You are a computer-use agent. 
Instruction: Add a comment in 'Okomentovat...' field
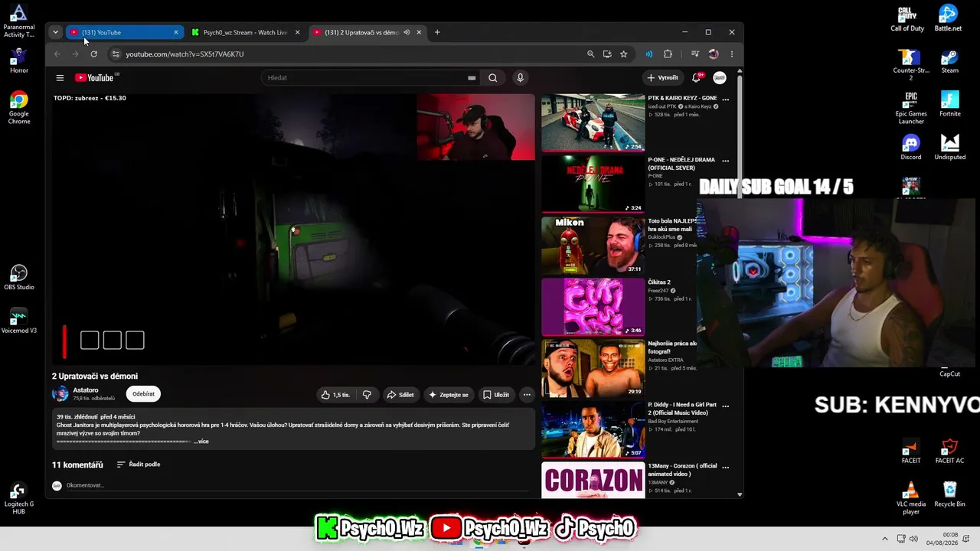[x=297, y=485]
